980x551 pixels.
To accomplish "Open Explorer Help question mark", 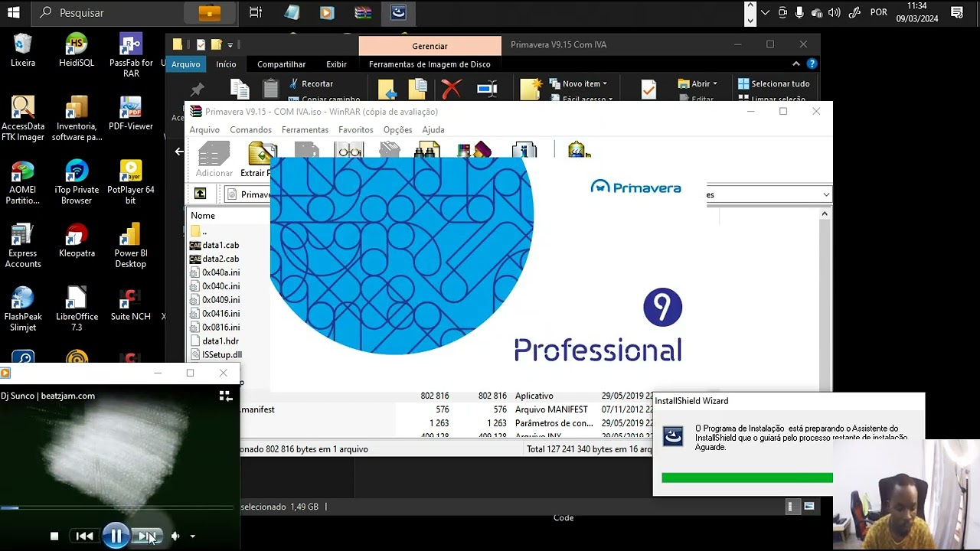I will click(x=812, y=64).
